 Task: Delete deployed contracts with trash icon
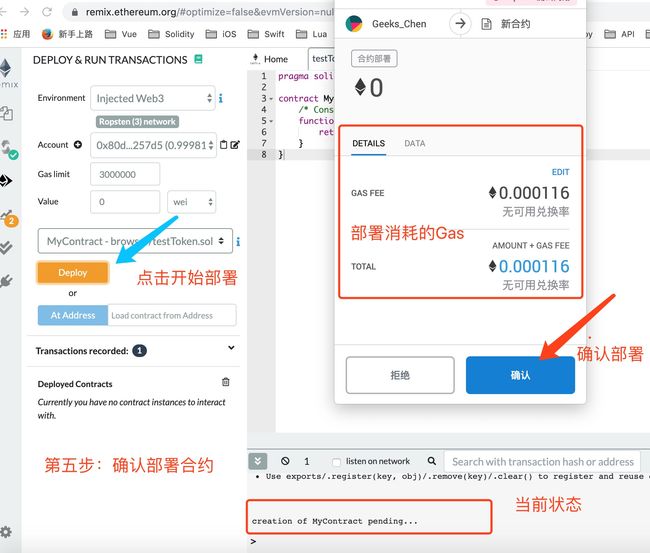pos(226,382)
